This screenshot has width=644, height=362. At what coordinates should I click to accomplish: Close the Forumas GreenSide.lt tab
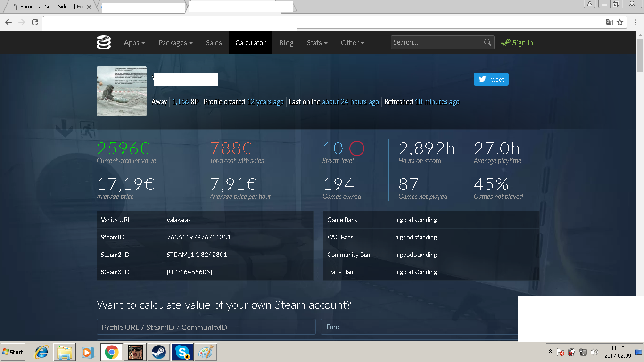tap(89, 7)
